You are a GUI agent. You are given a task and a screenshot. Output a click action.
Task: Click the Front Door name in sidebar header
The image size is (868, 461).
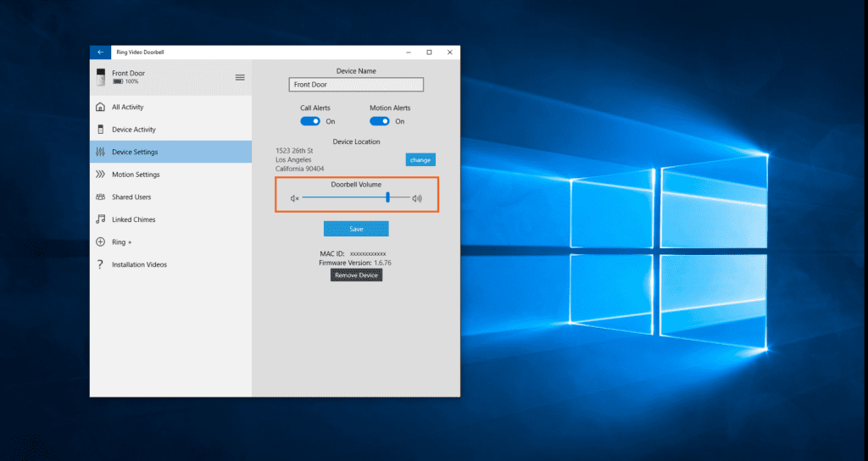tap(129, 73)
